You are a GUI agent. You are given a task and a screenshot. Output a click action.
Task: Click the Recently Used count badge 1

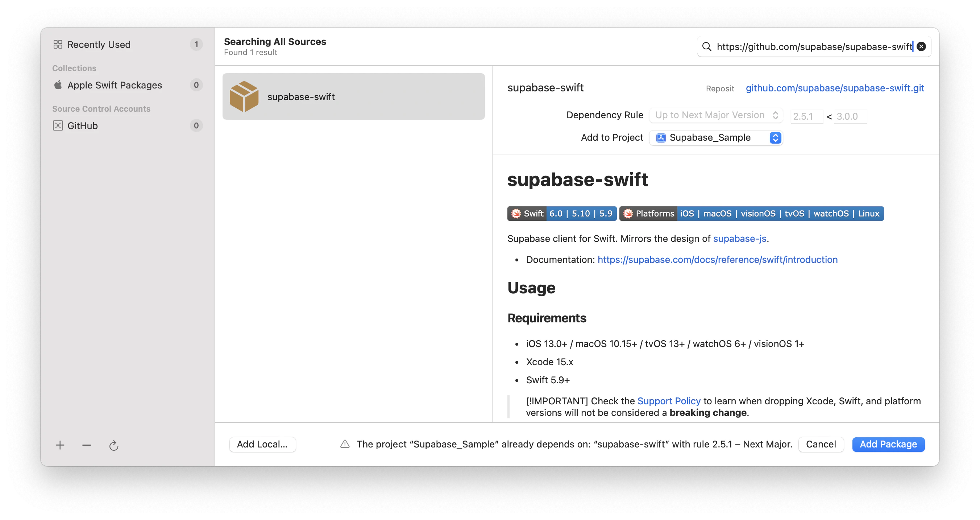(x=196, y=45)
